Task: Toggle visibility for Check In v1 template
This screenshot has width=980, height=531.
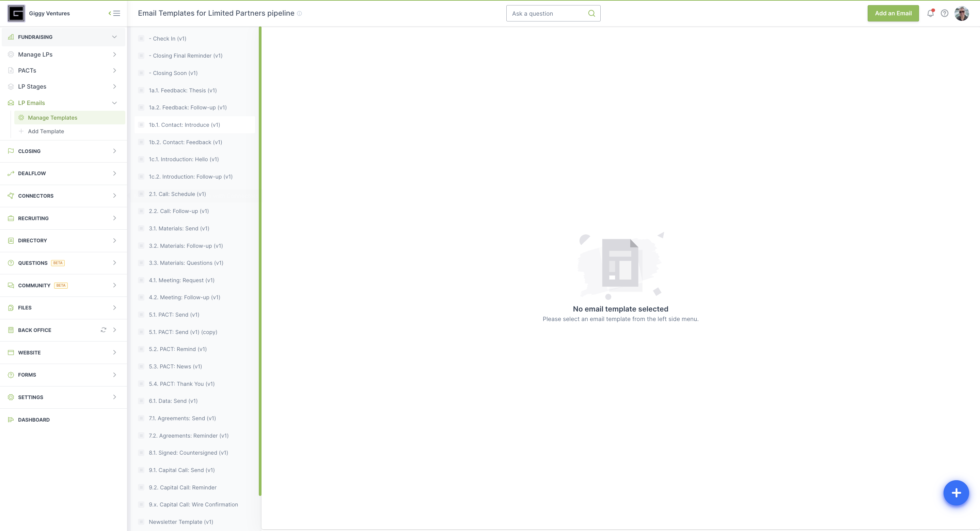Action: [142, 38]
